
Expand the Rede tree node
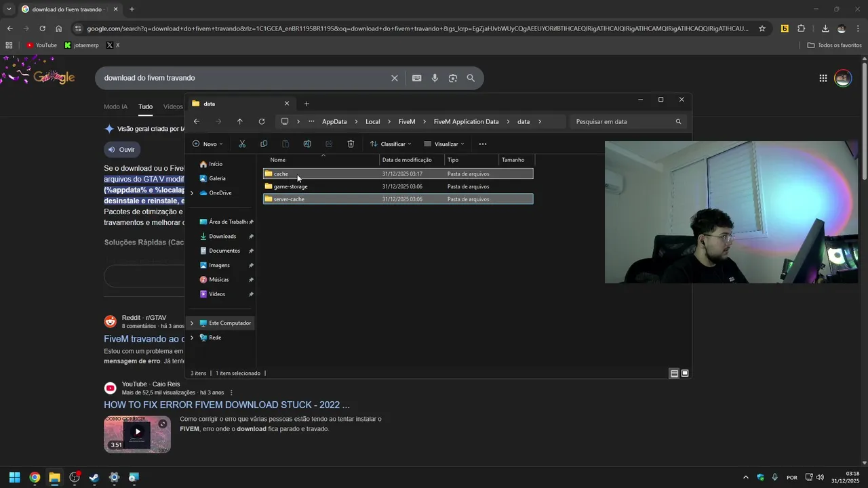click(192, 338)
